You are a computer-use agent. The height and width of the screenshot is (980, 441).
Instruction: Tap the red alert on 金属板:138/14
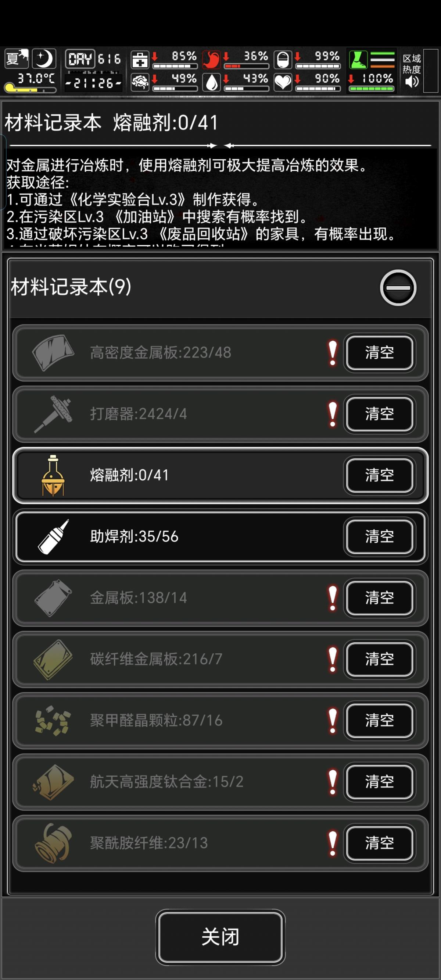(333, 598)
